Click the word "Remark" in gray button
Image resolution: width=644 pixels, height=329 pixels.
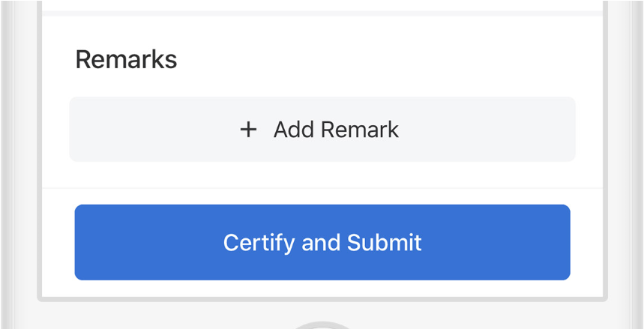coord(359,130)
